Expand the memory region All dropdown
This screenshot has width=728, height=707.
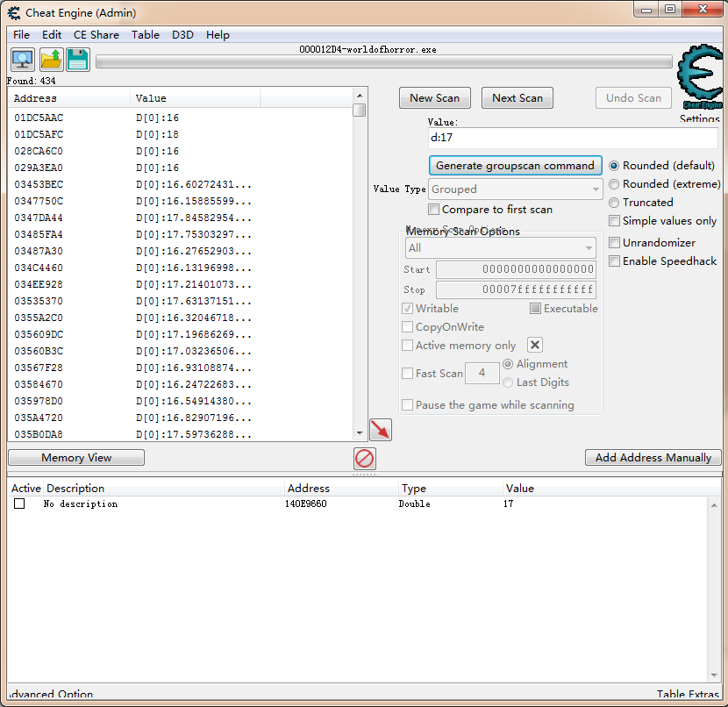pyautogui.click(x=501, y=248)
